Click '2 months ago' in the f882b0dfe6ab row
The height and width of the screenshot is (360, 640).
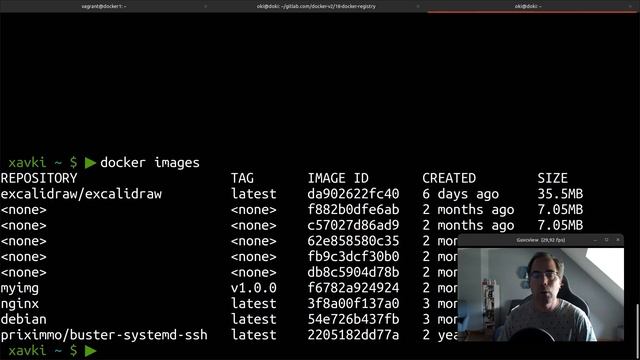468,210
